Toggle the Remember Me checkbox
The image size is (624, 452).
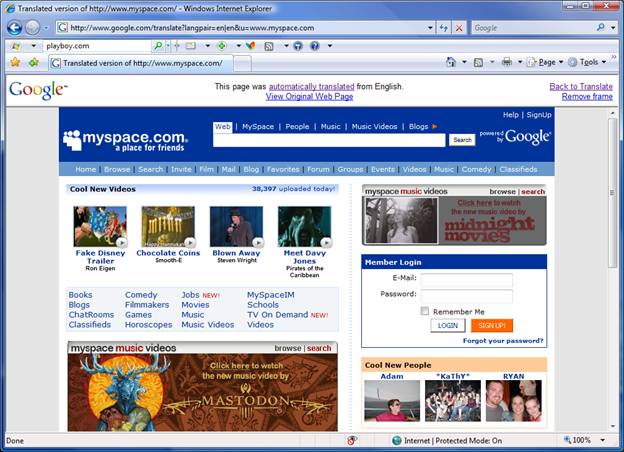point(425,311)
